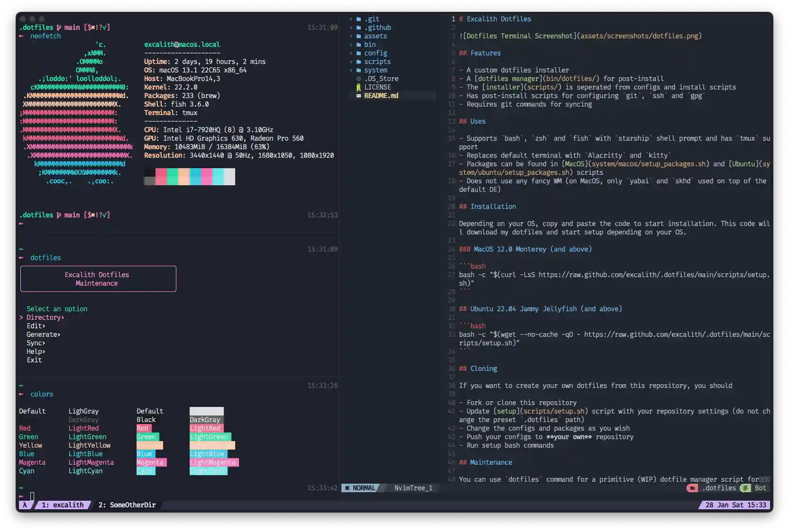Screen dimensions: 789x532
Task: Click the README.md markdown file icon
Action: (x=359, y=96)
